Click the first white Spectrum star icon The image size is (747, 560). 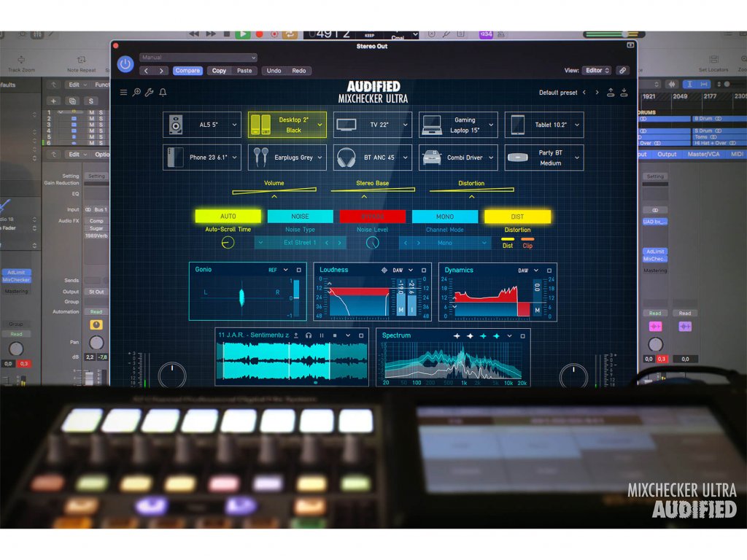click(x=457, y=335)
